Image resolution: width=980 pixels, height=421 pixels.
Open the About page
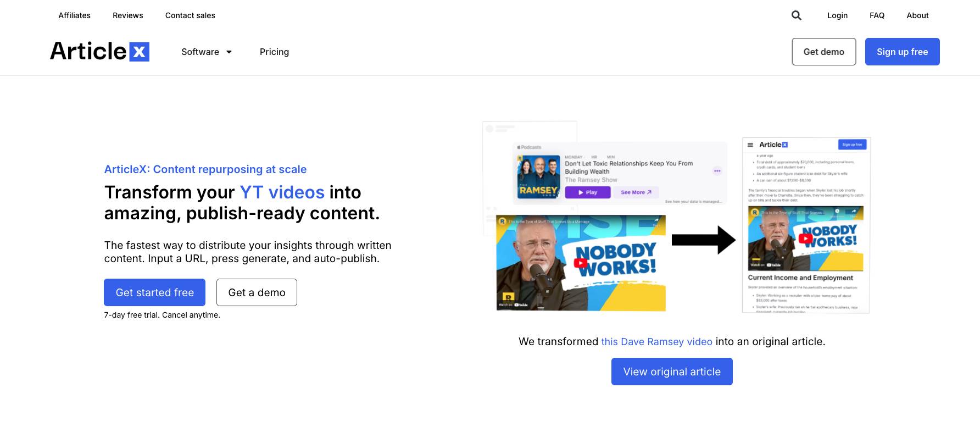coord(917,15)
